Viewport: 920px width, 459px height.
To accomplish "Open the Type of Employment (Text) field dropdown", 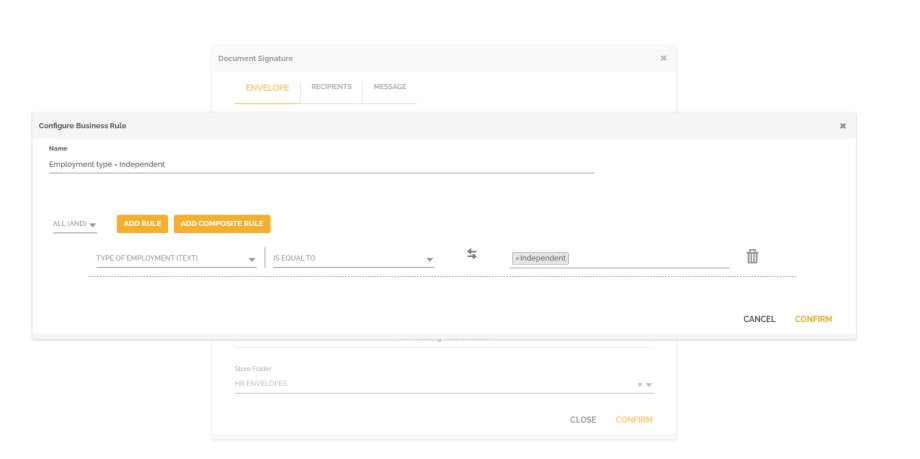I will tap(176, 258).
